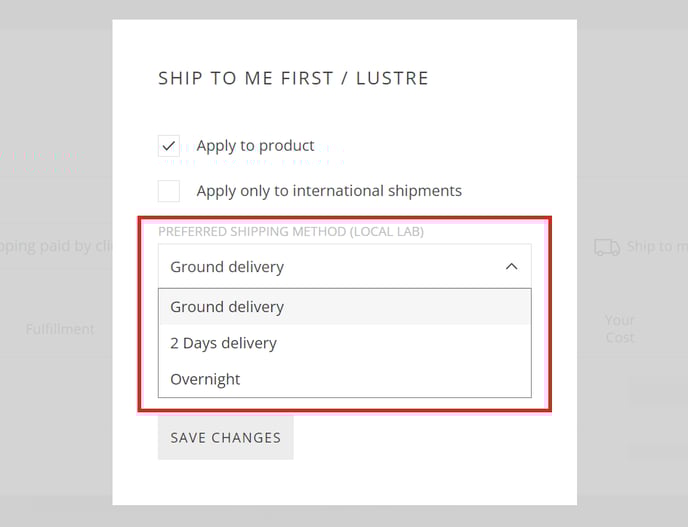Image resolution: width=688 pixels, height=527 pixels.
Task: Click the dimmed Fulfillment column header
Action: click(60, 329)
